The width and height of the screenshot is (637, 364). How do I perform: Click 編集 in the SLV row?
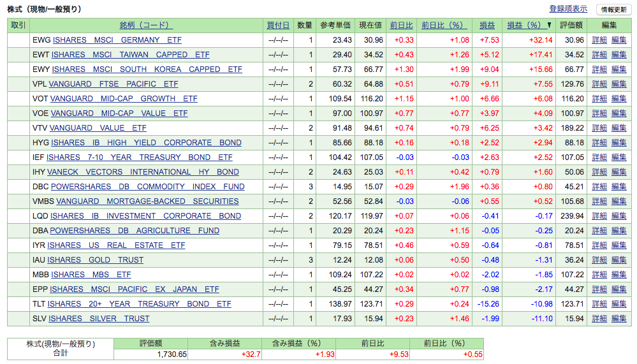[619, 319]
